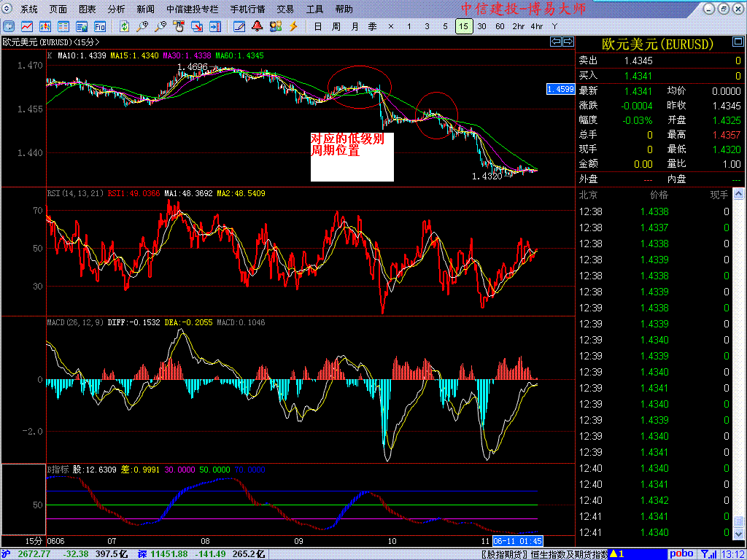Viewport: 747px width, 560px height.
Task: Open the red alarm bell alert icon
Action: 258,26
